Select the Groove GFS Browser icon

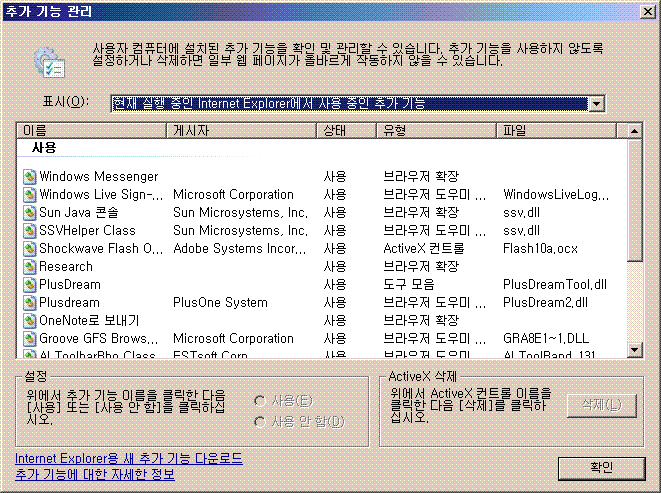click(x=29, y=339)
